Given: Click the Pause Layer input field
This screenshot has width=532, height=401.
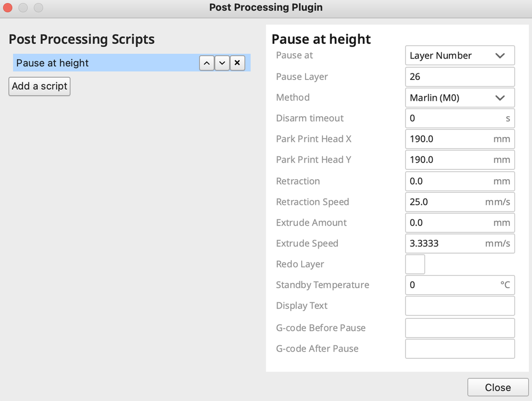Looking at the screenshot, I should (460, 77).
